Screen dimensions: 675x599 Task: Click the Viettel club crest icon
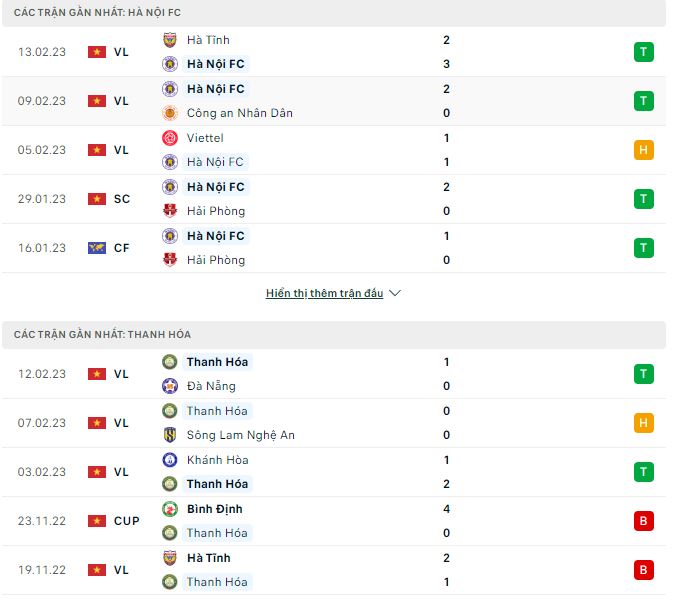click(x=170, y=138)
